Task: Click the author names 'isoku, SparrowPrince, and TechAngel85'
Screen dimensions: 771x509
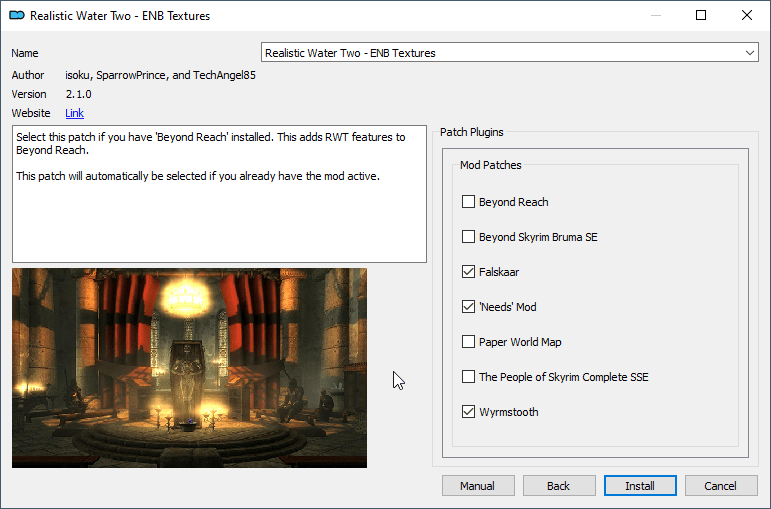Action: [160, 75]
